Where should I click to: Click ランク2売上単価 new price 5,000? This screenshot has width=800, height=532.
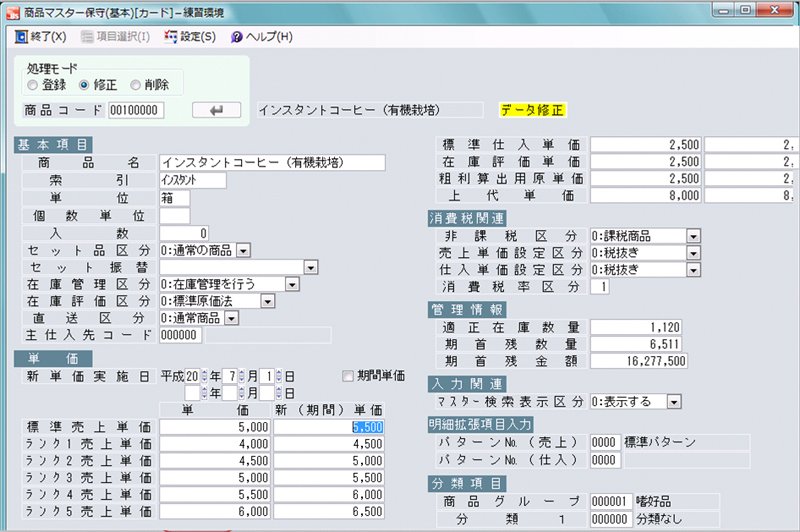point(329,461)
